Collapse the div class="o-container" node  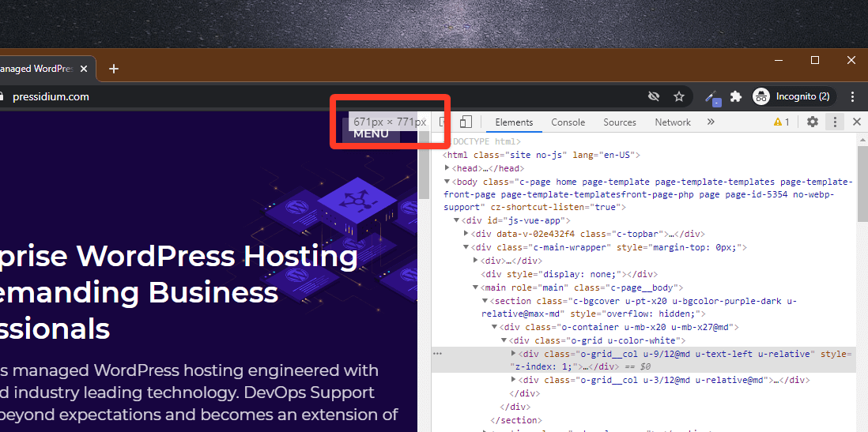coord(494,328)
